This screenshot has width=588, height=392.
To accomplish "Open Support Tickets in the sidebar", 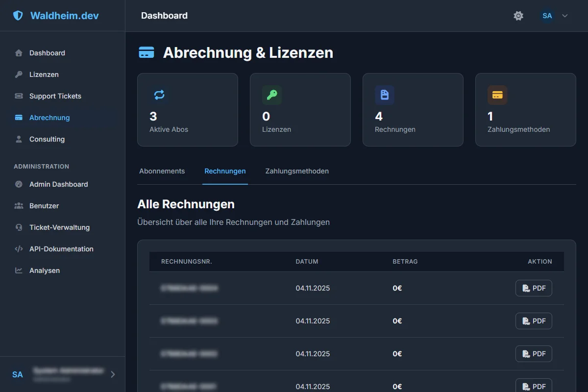I will [x=55, y=96].
